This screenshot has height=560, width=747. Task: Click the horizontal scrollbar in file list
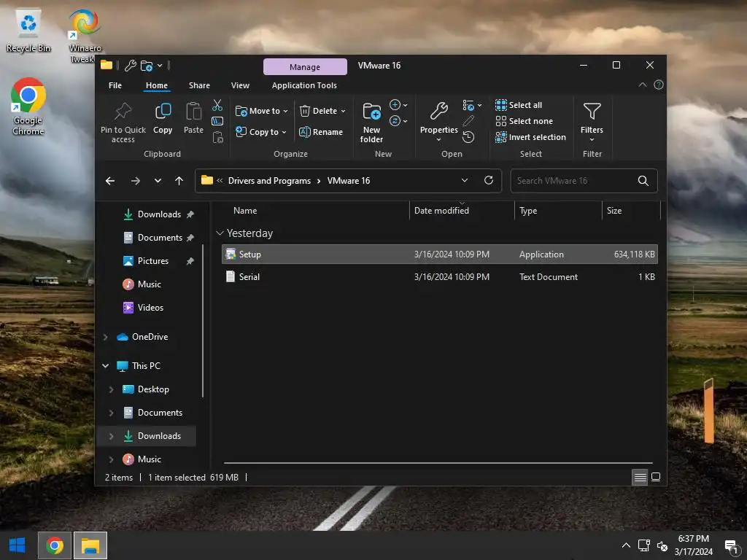(438, 463)
